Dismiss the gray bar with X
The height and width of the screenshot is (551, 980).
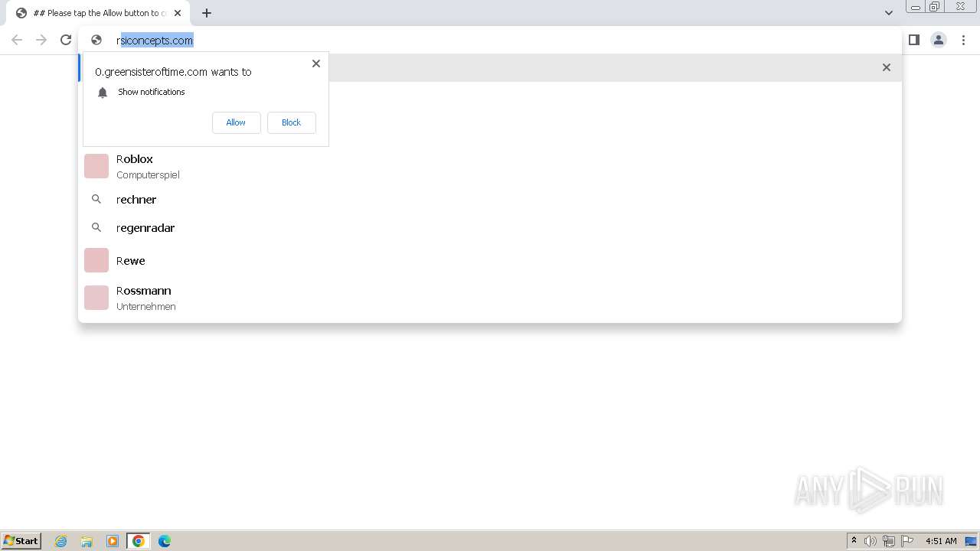click(x=887, y=67)
